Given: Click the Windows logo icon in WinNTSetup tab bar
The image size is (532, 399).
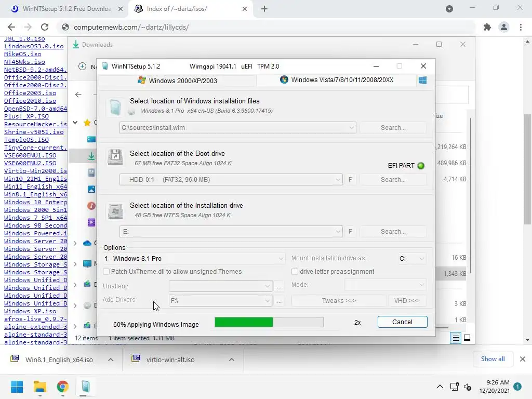Looking at the screenshot, I should coord(422,81).
